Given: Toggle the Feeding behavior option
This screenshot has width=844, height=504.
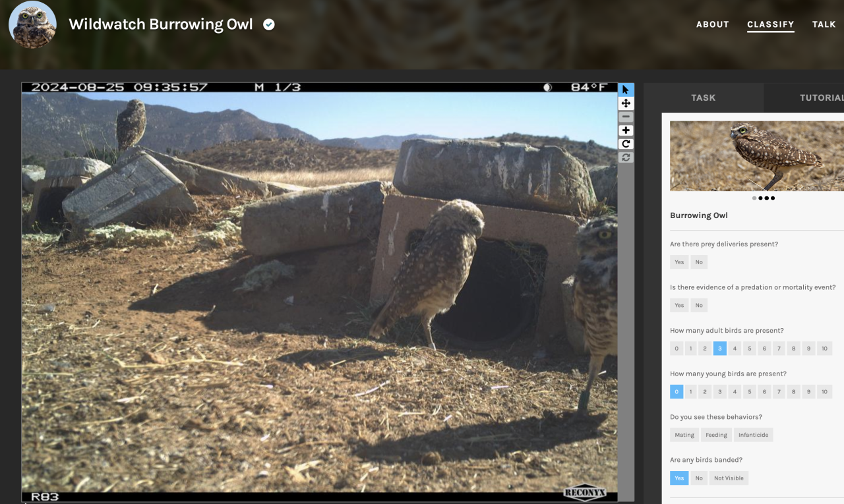Looking at the screenshot, I should click(x=716, y=435).
